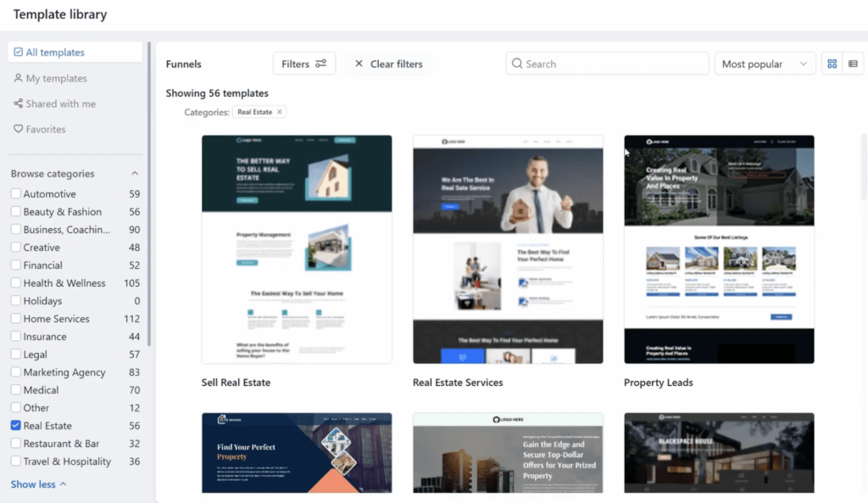Image resolution: width=868 pixels, height=503 pixels.
Task: Open the Gain the Edge template thumbnail
Action: (508, 453)
